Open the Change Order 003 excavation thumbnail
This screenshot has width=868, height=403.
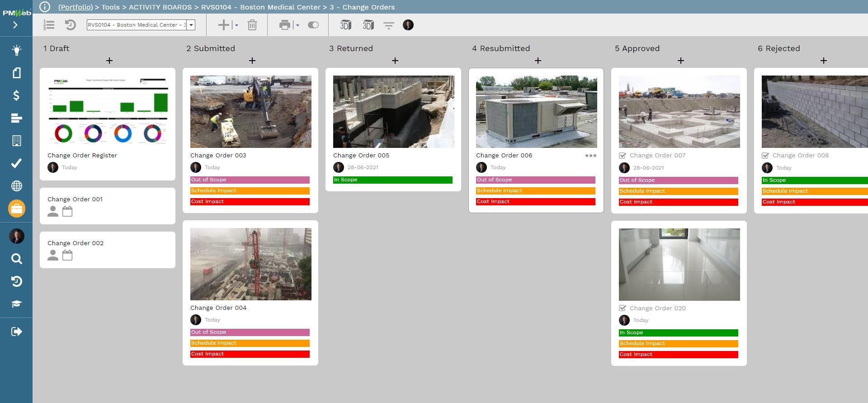pyautogui.click(x=250, y=112)
